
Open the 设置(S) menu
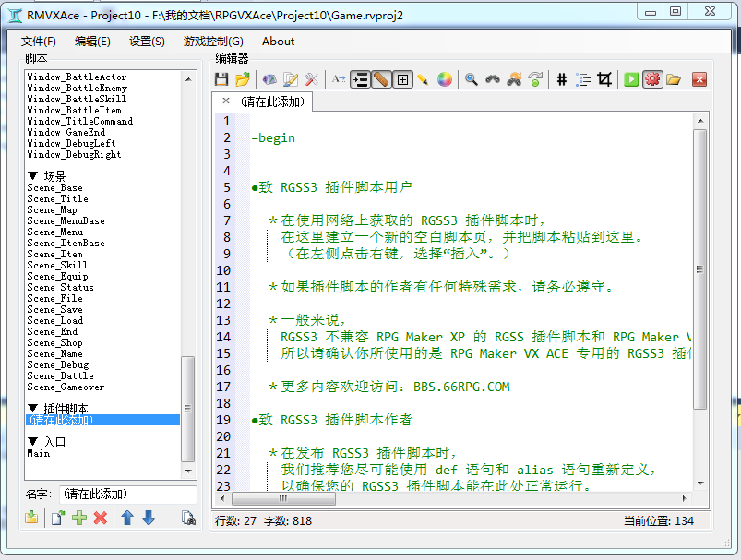coord(147,42)
